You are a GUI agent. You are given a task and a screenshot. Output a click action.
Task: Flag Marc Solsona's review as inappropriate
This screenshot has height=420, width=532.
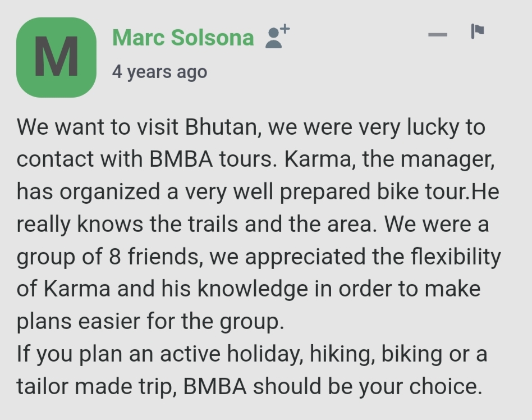[478, 31]
